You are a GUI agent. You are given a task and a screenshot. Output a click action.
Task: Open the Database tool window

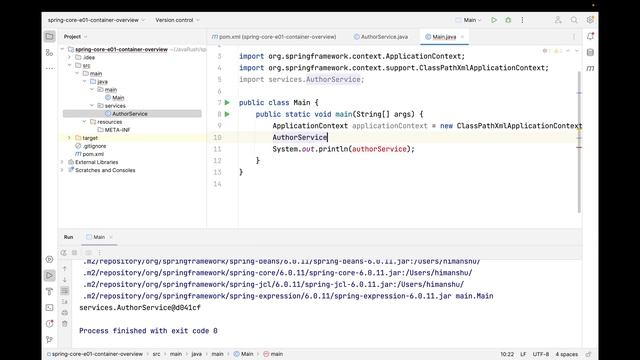(590, 52)
